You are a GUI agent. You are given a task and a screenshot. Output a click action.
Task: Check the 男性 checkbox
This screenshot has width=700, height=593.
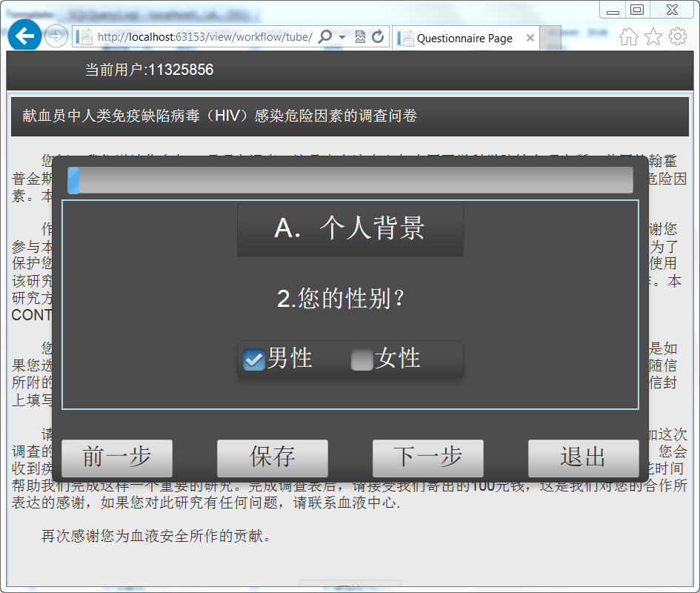253,360
